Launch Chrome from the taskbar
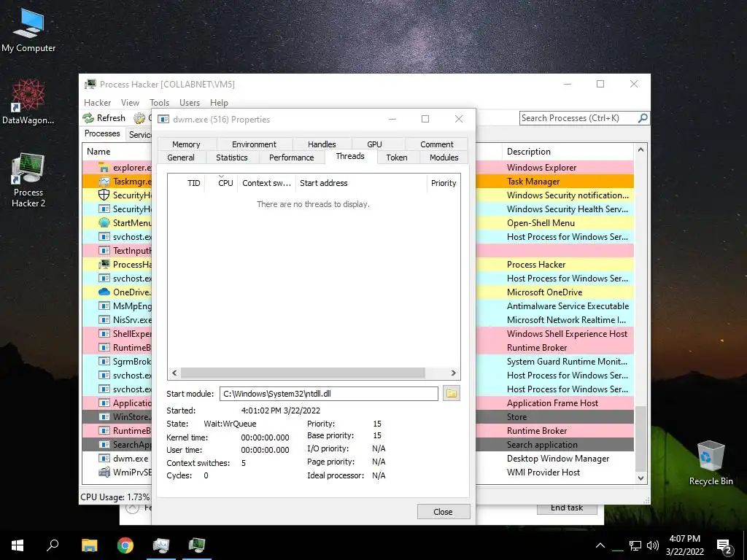The height and width of the screenshot is (560, 747). (125, 545)
